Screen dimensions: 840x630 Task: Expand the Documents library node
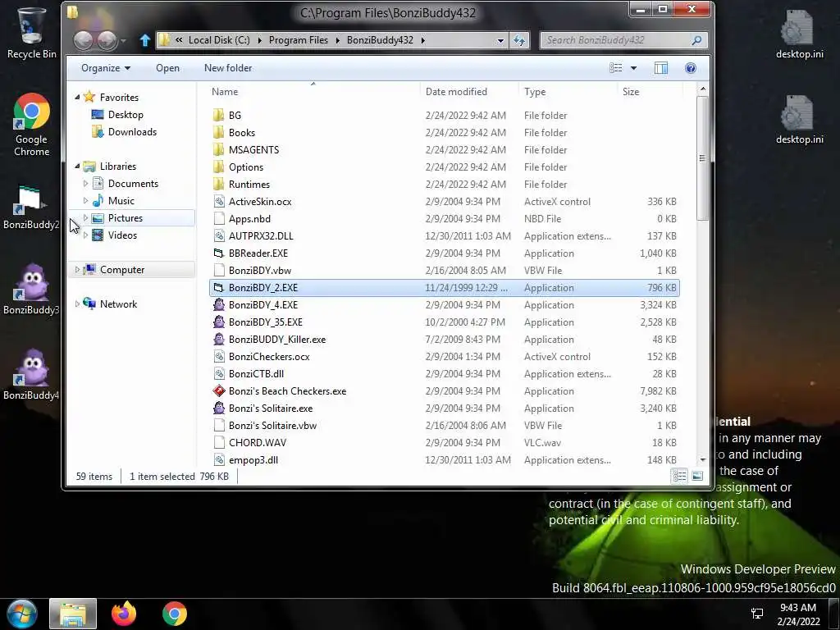(x=85, y=183)
